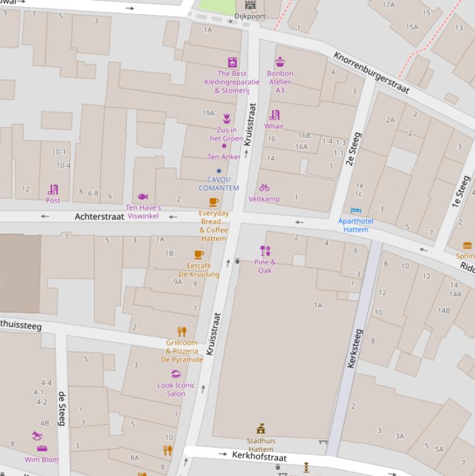This screenshot has height=476, width=475.
Task: Select The Best Kledingreparatie laundry icon
Action: point(232,62)
